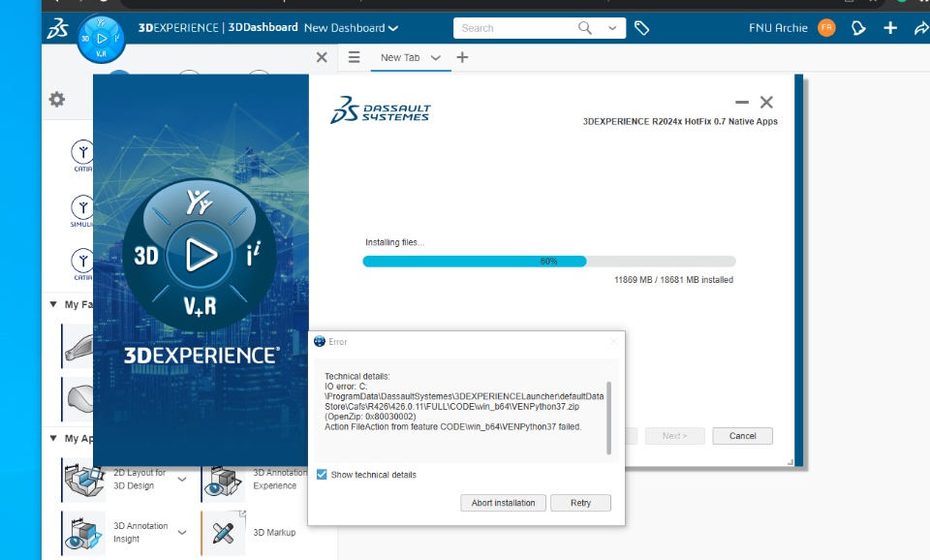Click the FNU Archie user name
This screenshot has width=930, height=560.
click(x=778, y=28)
